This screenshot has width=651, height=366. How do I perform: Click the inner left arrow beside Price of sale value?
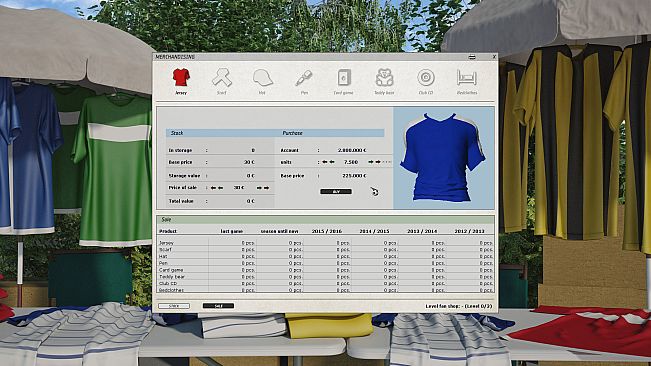coord(220,188)
